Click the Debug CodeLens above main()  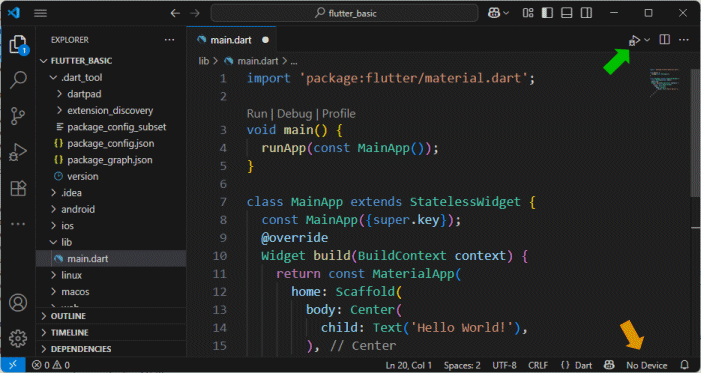tap(294, 114)
